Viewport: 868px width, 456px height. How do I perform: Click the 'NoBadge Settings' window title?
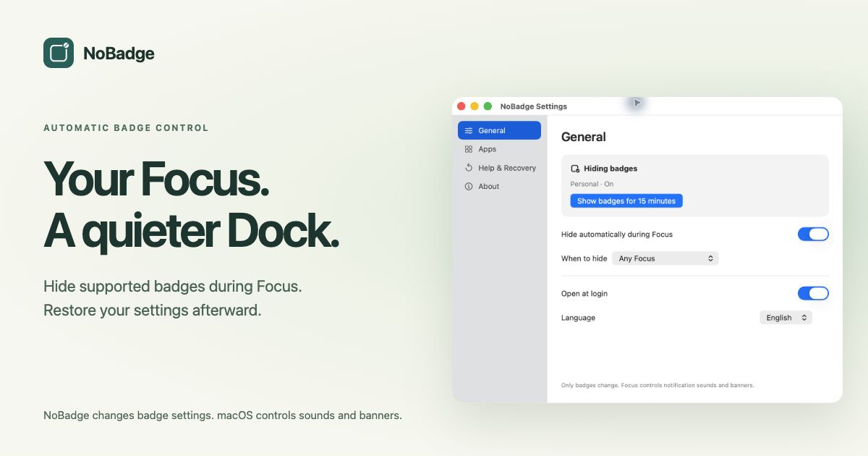pos(534,106)
